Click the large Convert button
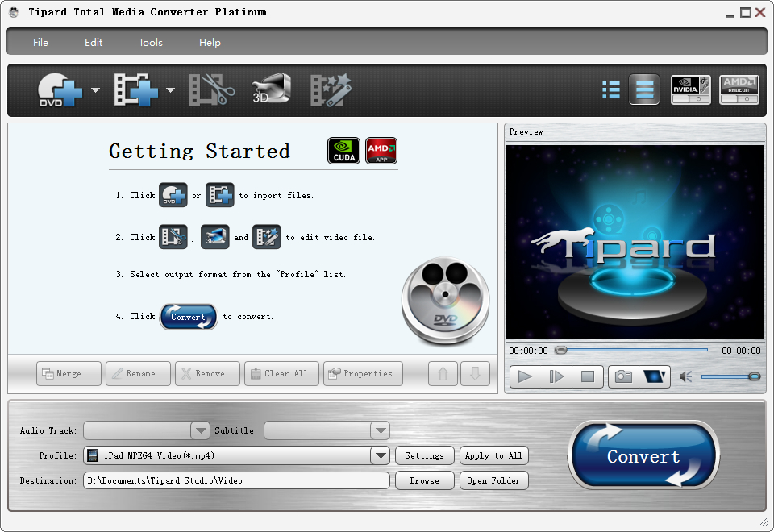The image size is (774, 532). click(x=643, y=455)
